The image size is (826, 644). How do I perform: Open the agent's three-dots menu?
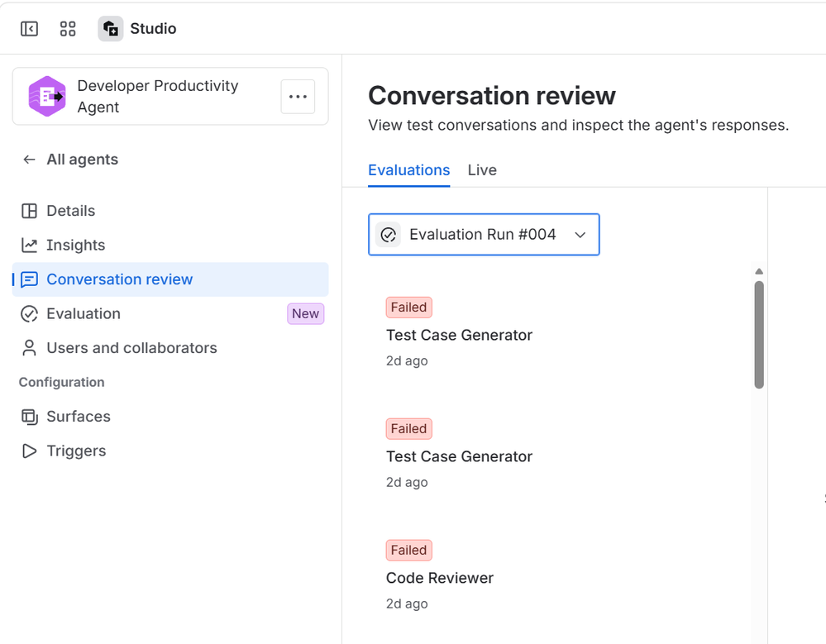click(x=298, y=97)
